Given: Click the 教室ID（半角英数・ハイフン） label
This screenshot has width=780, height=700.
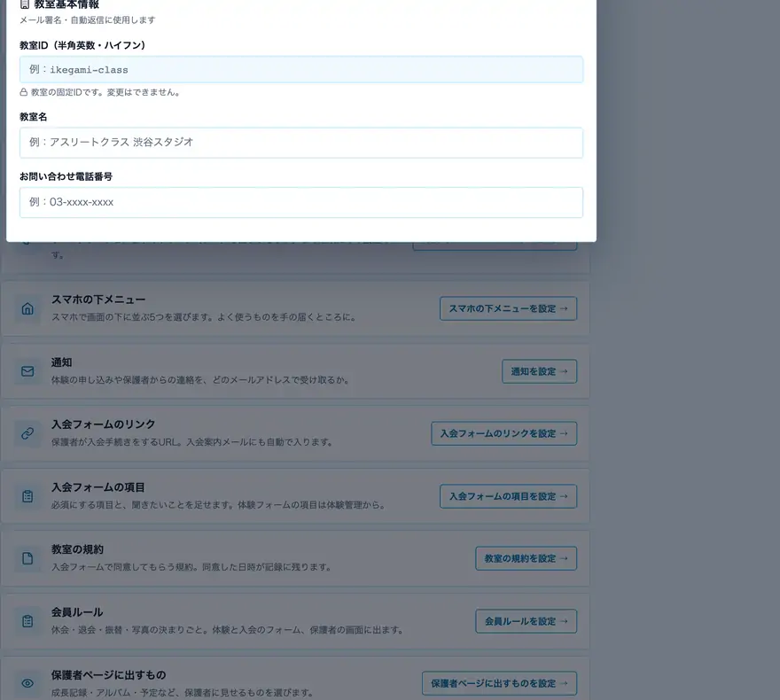Looking at the screenshot, I should pos(82,45).
